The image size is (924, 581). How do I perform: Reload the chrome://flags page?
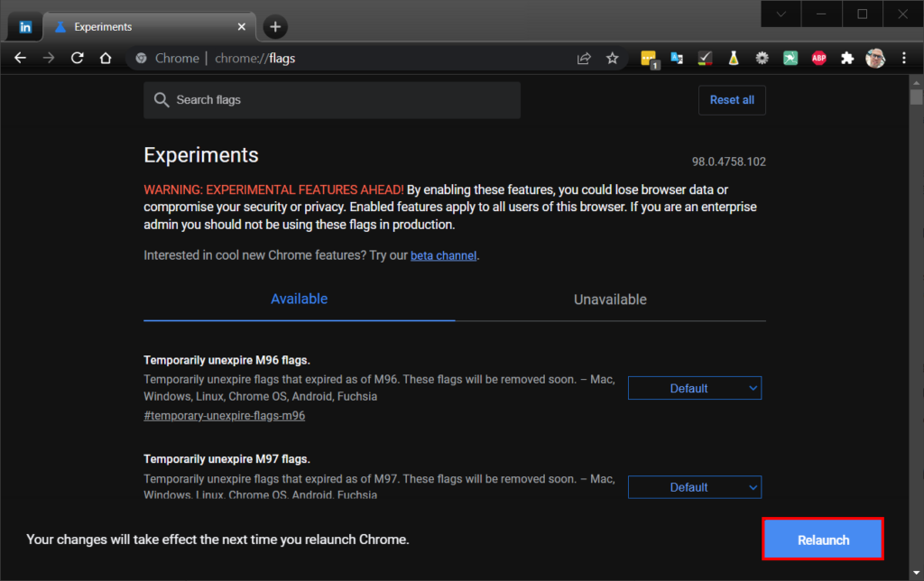(x=78, y=58)
